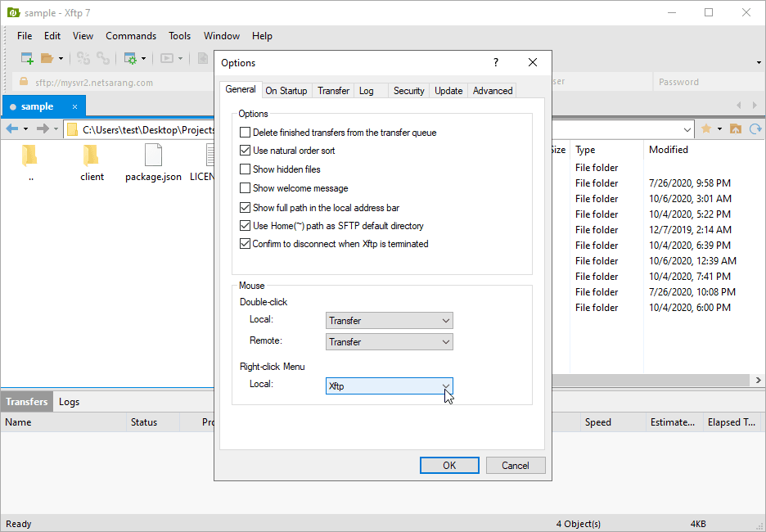Select the client folder icon
766x532 pixels.
point(91,156)
